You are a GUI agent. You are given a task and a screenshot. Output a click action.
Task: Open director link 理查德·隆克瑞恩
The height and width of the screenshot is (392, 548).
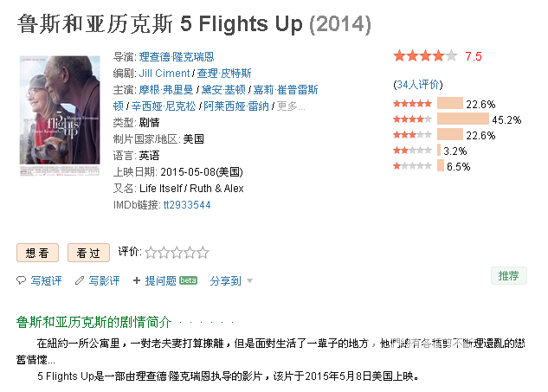coord(177,56)
